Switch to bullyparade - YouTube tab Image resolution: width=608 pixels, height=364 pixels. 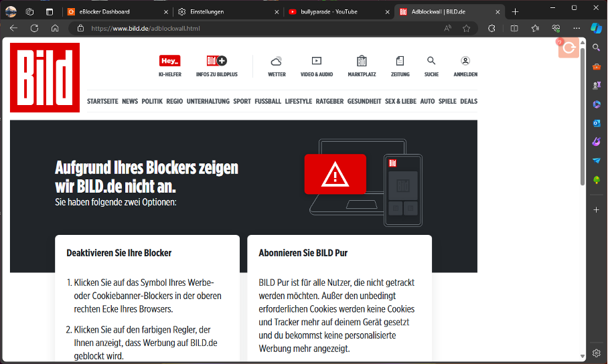click(x=339, y=11)
